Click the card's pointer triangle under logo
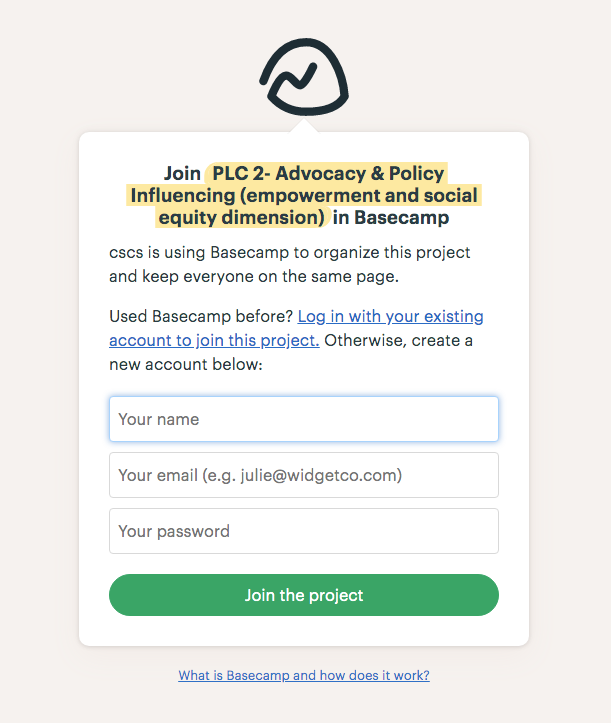 (304, 125)
